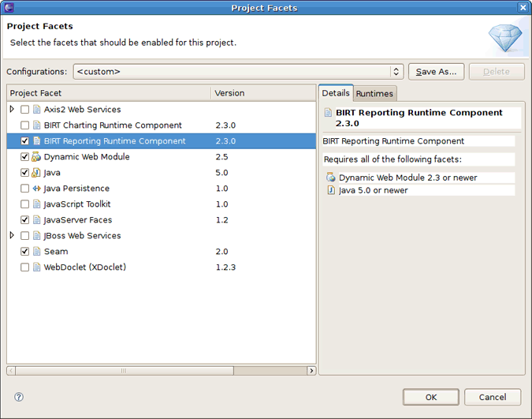This screenshot has height=419, width=532.
Task: Enable the JavaScript Toolkit checkbox
Action: pos(24,204)
